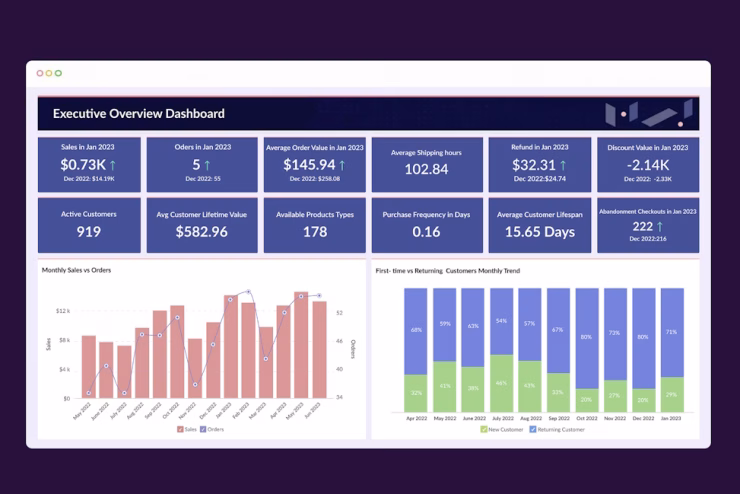Click the Monthly Sales vs Orders chart title

76,270
